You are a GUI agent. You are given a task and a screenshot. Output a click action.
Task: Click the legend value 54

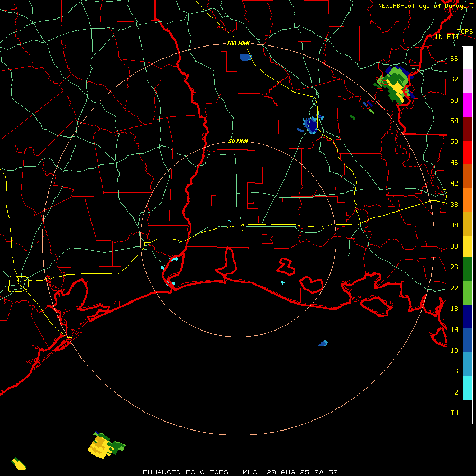(x=454, y=121)
